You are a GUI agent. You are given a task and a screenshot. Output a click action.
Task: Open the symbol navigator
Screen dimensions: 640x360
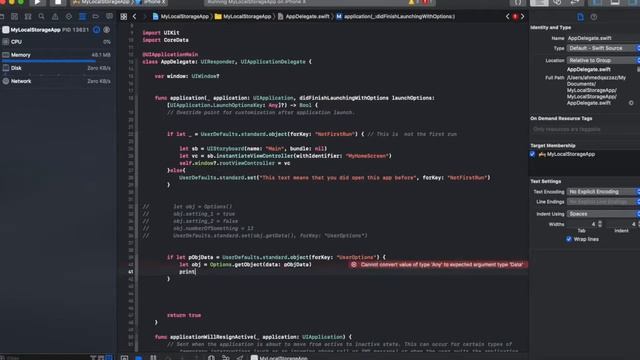pos(28,17)
